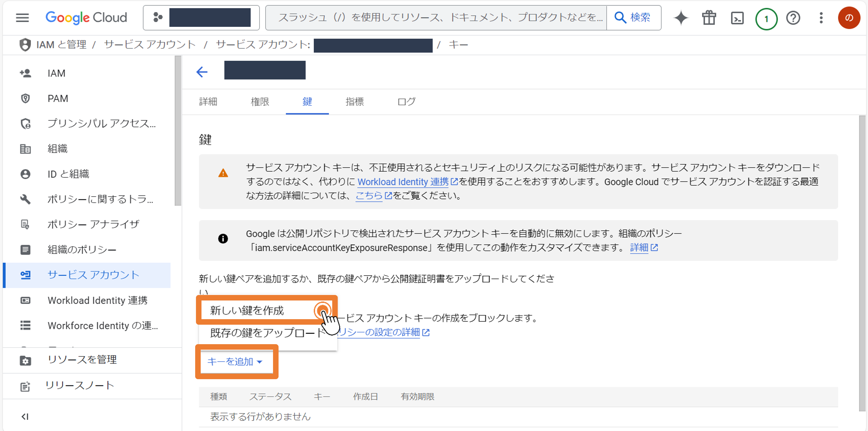Image resolution: width=868 pixels, height=431 pixels.
Task: Choose 新しい鍵を作成 from the menu
Action: (268, 310)
